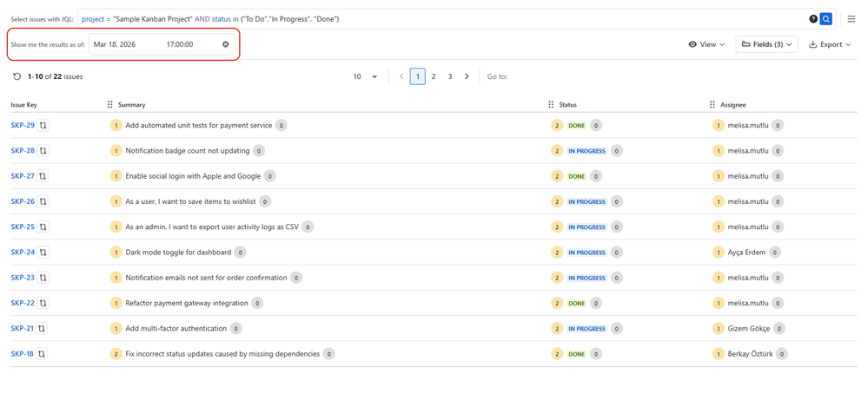
Task: Go to the next results page arrow
Action: (467, 76)
